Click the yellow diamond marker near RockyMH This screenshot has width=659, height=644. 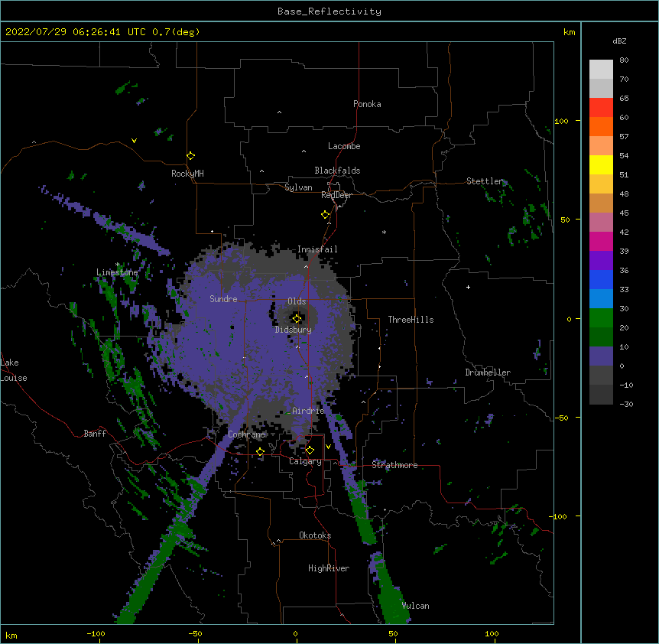pyautogui.click(x=191, y=156)
